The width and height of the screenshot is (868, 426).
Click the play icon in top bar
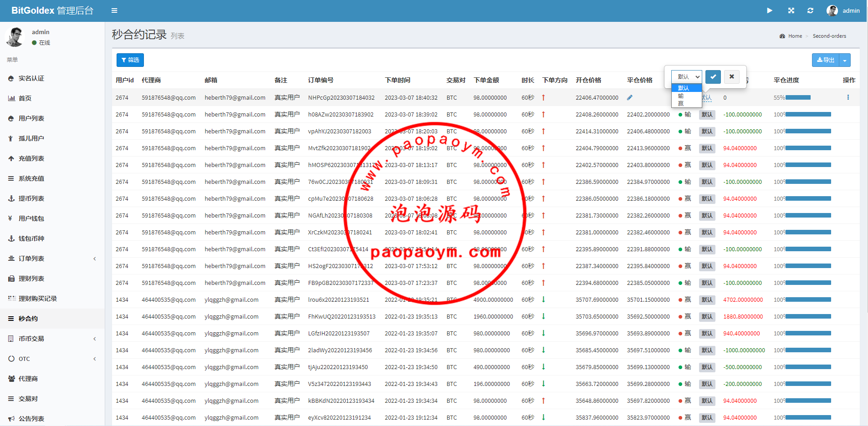coord(770,10)
